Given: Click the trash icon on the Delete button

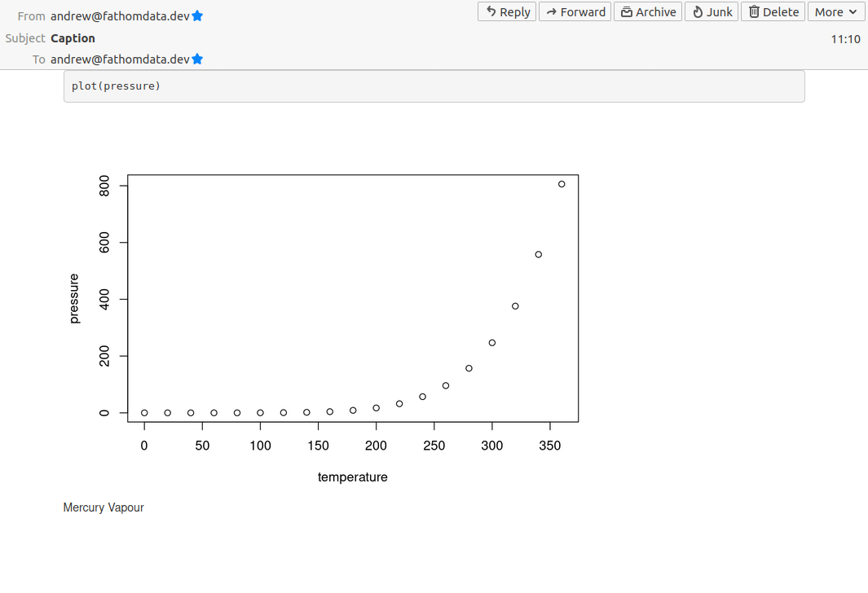Looking at the screenshot, I should pyautogui.click(x=754, y=11).
